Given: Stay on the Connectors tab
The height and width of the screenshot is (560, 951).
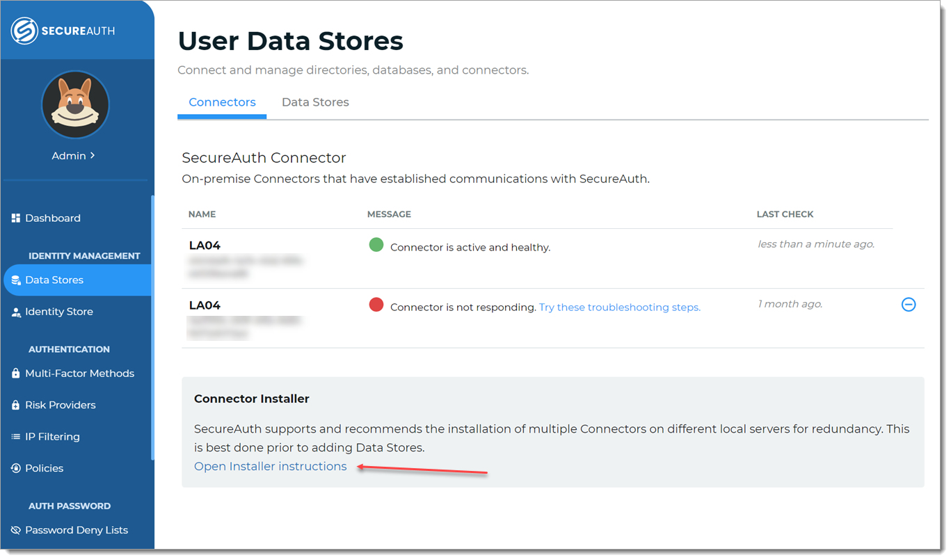Looking at the screenshot, I should [x=222, y=102].
